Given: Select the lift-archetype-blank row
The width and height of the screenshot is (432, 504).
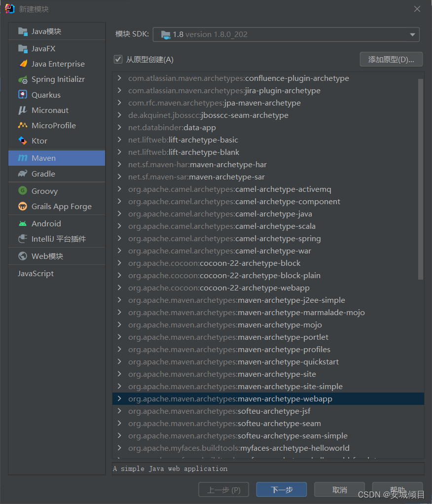Looking at the screenshot, I should [x=268, y=152].
